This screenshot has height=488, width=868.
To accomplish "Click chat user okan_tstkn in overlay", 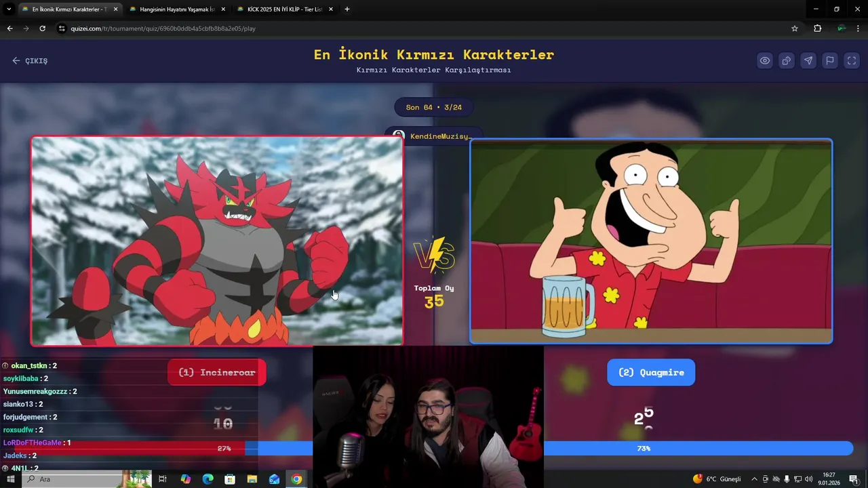I will point(29,366).
